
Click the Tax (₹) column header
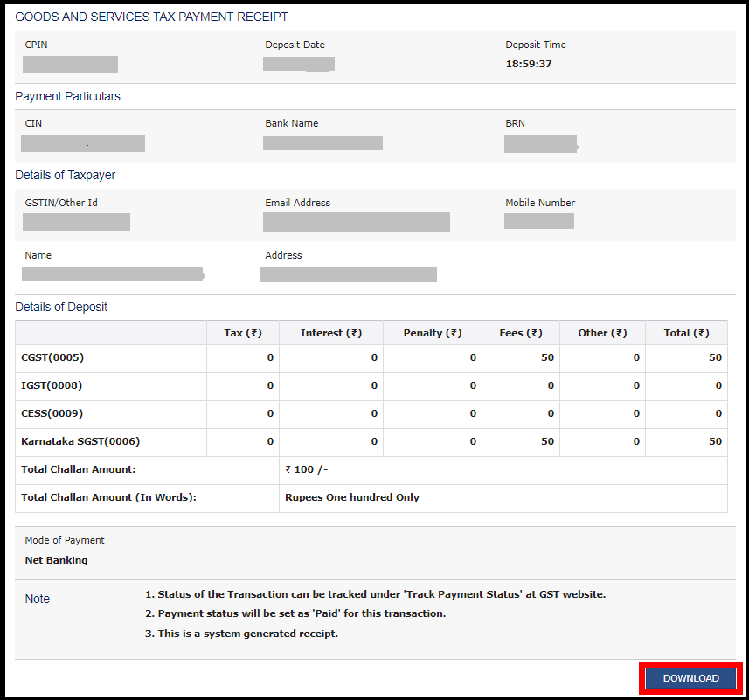coord(243,333)
